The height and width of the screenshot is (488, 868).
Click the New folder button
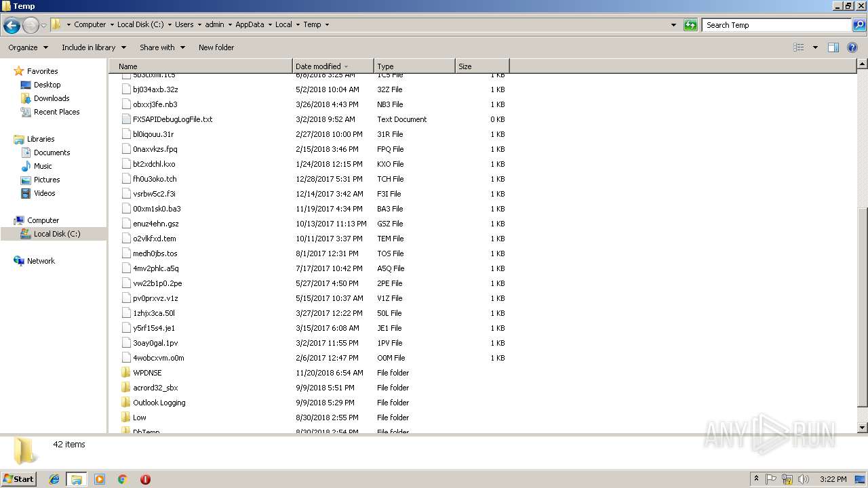point(216,47)
